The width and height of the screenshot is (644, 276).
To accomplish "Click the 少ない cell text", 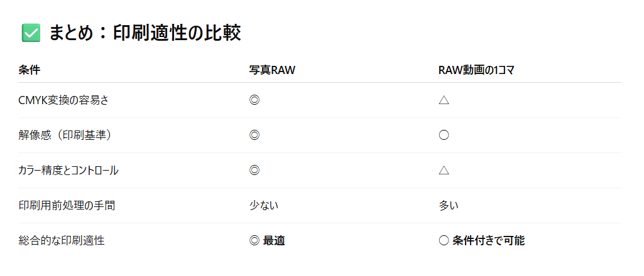I will click(264, 206).
